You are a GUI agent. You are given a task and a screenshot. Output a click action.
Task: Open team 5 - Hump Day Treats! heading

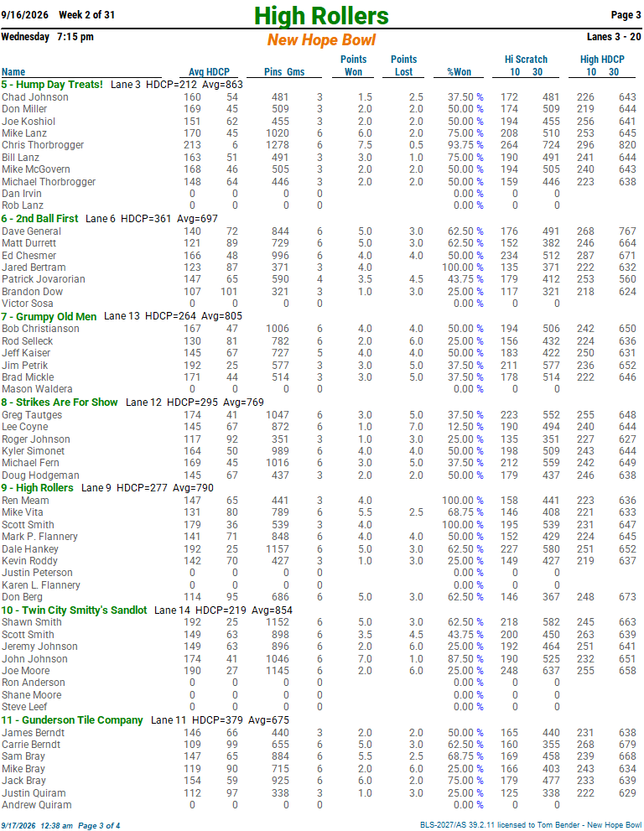click(x=52, y=84)
